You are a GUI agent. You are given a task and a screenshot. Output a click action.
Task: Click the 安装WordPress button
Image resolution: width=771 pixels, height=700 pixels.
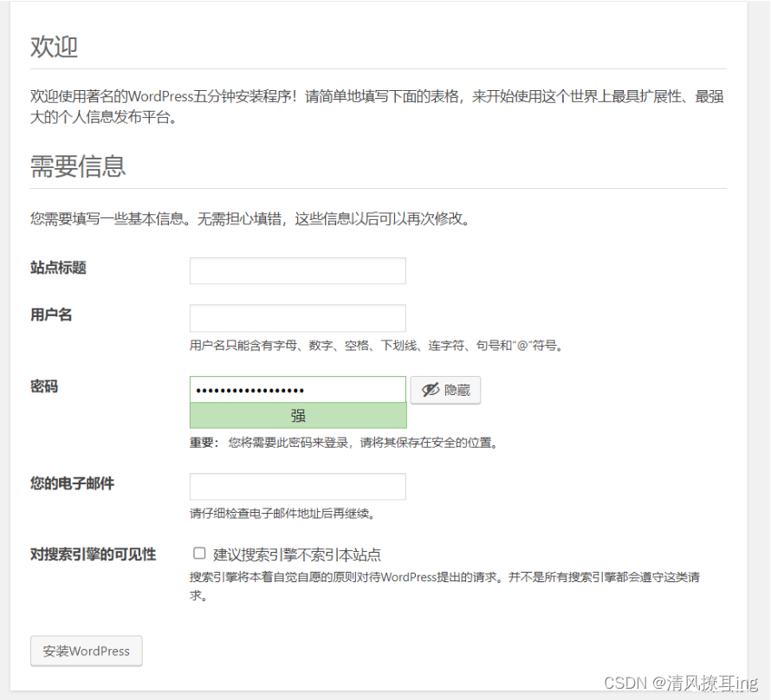[87, 651]
